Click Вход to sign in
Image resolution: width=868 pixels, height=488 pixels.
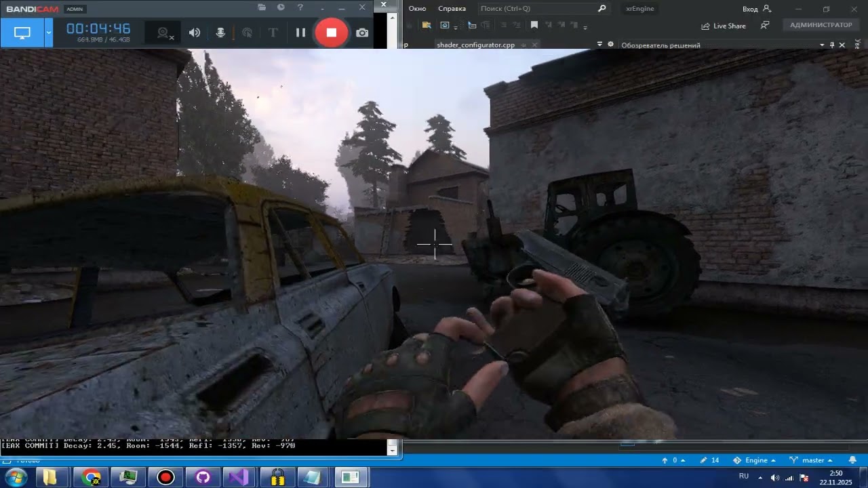coord(757,9)
